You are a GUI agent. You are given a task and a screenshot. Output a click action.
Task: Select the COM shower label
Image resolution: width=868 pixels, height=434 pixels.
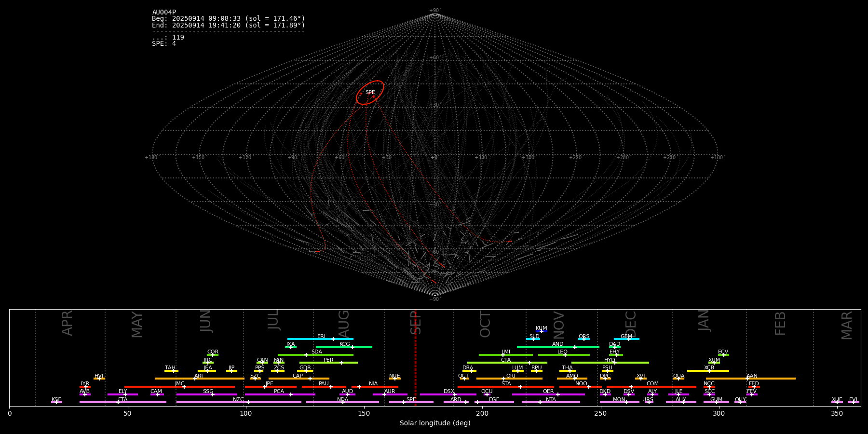pos(652,383)
